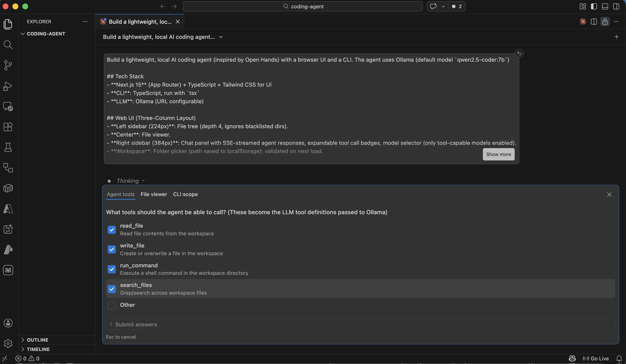Check the Other option checkbox

(x=112, y=305)
